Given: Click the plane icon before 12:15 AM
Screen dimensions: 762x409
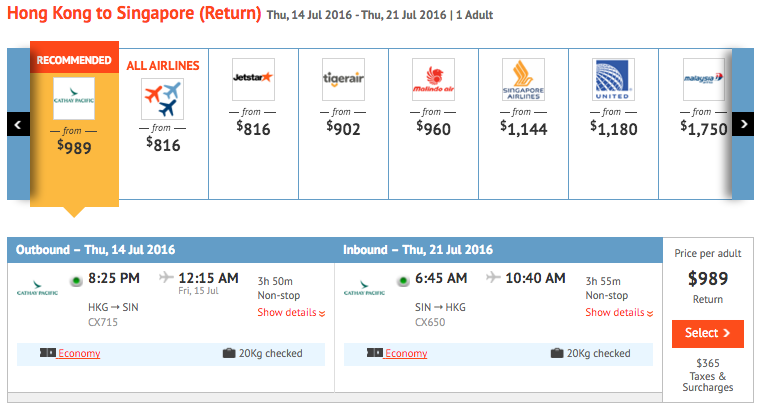Looking at the screenshot, I should (x=166, y=277).
